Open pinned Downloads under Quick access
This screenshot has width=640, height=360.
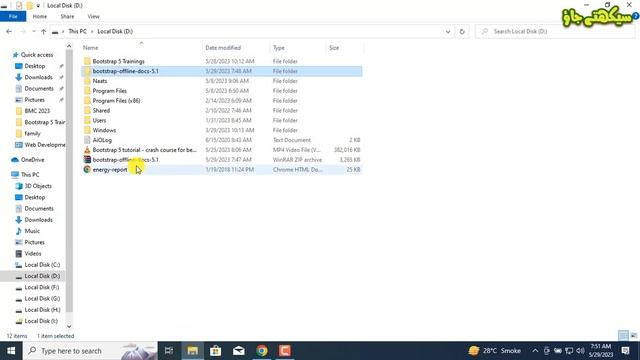point(38,77)
